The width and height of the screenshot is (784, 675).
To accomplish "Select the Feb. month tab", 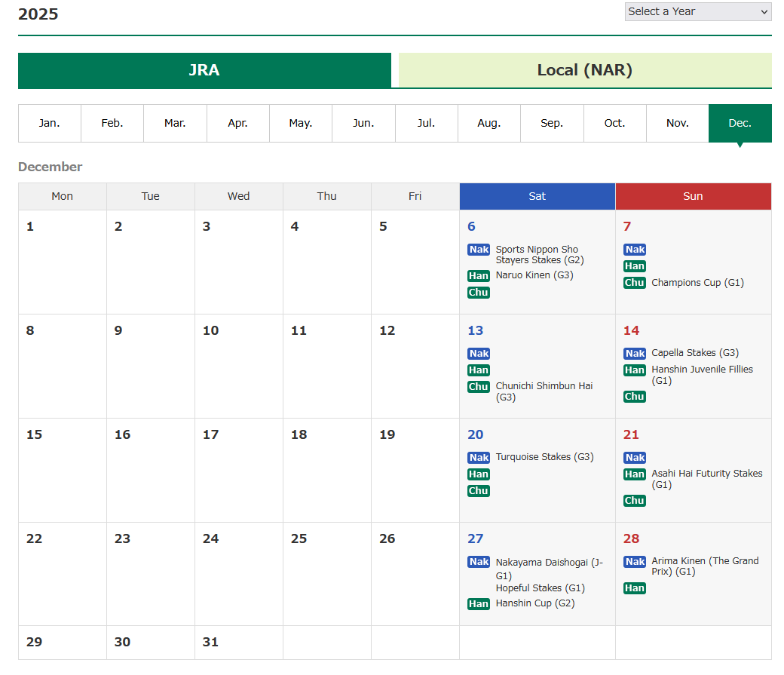I will [x=112, y=123].
